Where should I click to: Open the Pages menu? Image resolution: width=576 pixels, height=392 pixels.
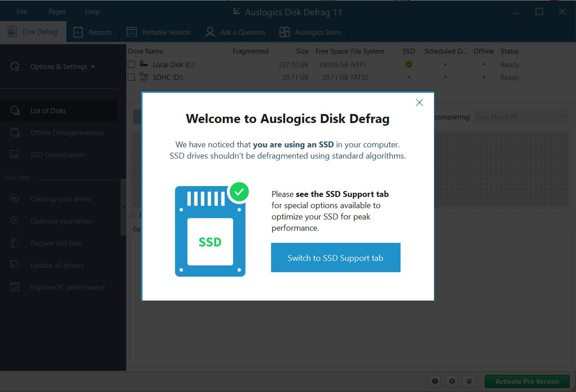(57, 12)
